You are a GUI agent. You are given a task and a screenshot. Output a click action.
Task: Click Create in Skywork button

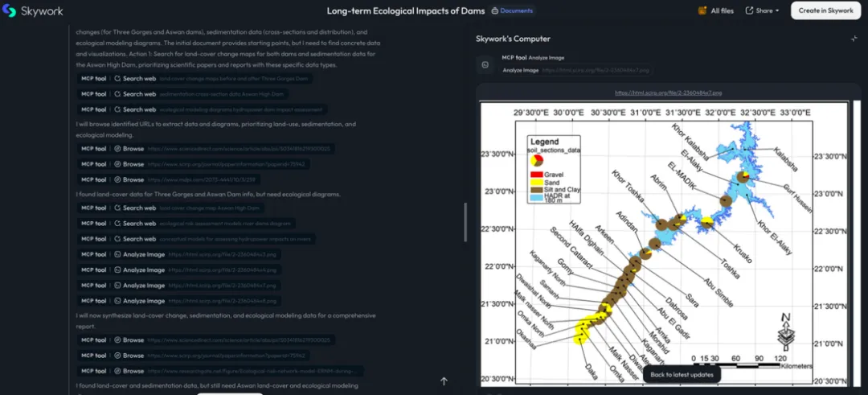point(825,10)
